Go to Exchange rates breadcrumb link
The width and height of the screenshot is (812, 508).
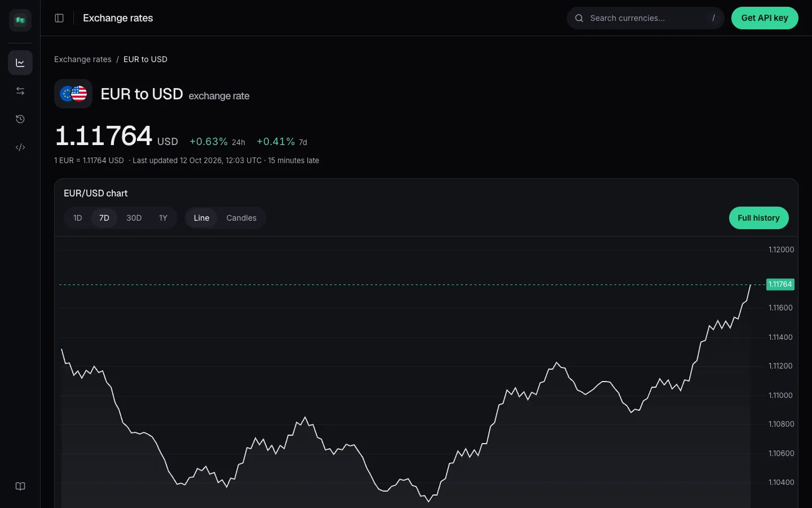(83, 59)
